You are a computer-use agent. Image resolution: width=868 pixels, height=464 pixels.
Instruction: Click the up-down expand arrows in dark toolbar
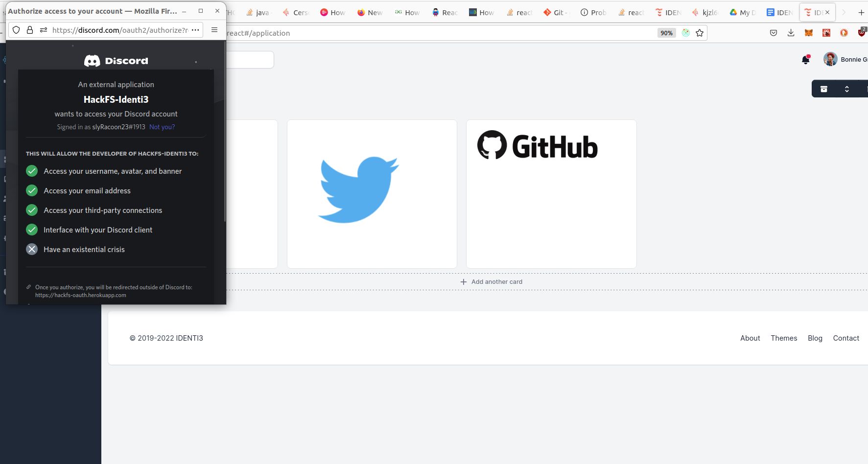(x=846, y=89)
